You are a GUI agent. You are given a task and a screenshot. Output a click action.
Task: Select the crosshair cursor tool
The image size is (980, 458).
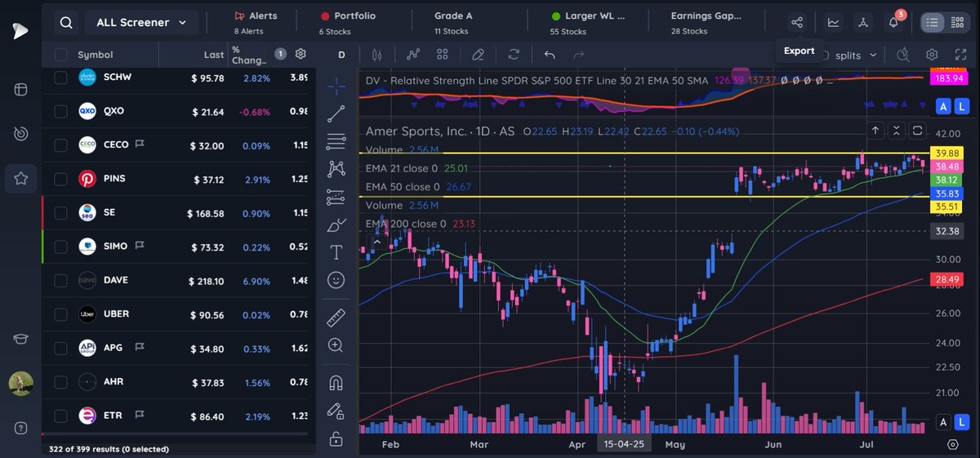pos(336,85)
